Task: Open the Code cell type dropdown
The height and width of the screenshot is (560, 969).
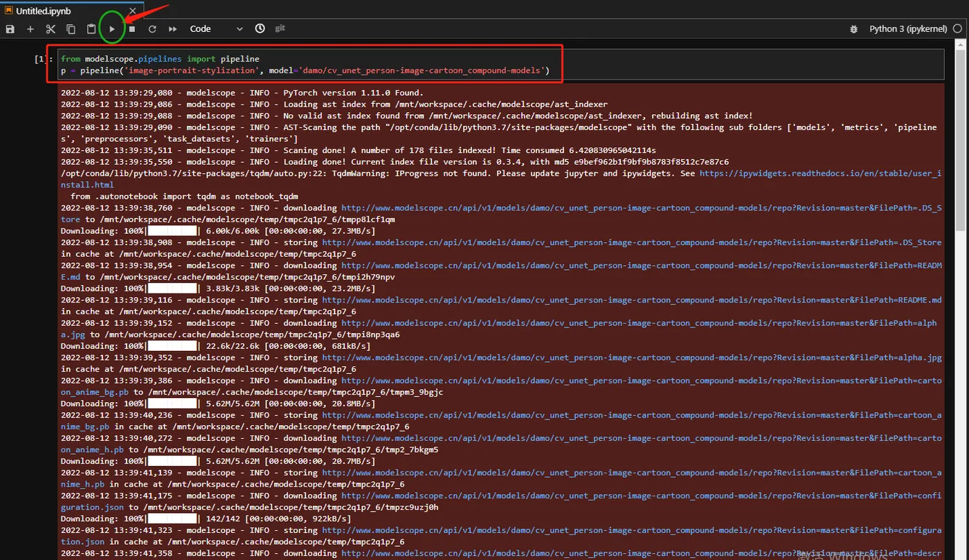Action: (217, 29)
